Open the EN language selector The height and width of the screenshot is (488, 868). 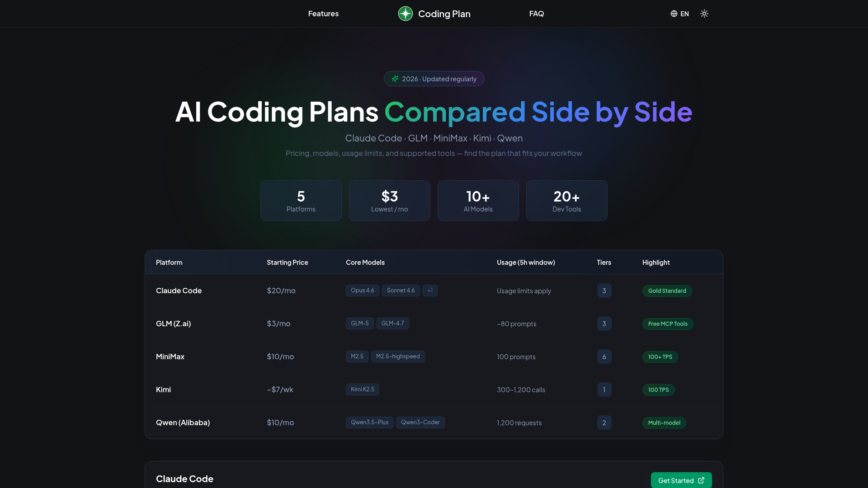679,14
